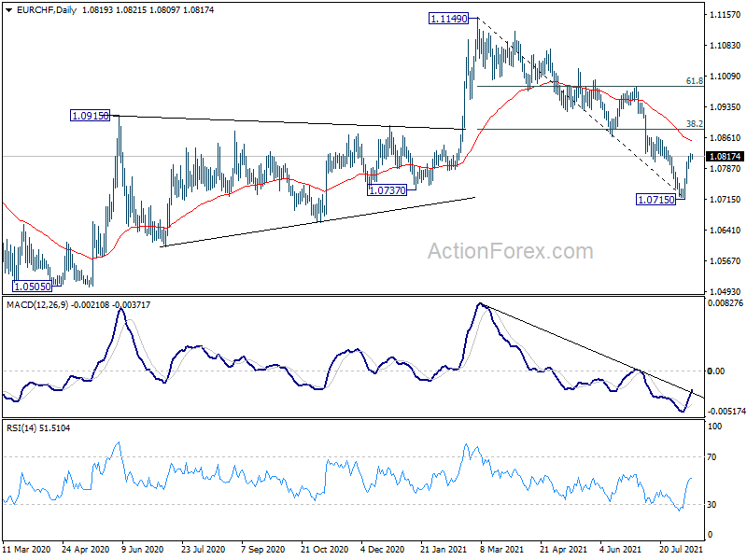
Task: Click the RSI 70 level axis label
Action: pos(712,457)
